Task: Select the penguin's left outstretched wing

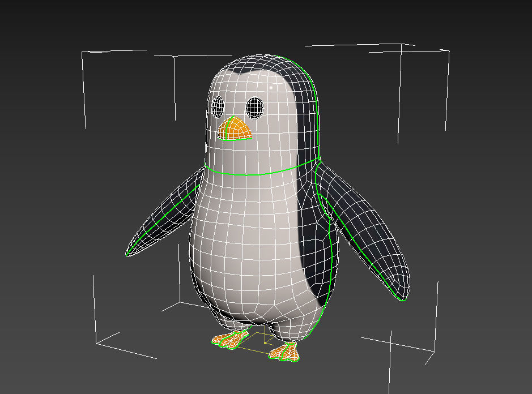Action: [166, 213]
